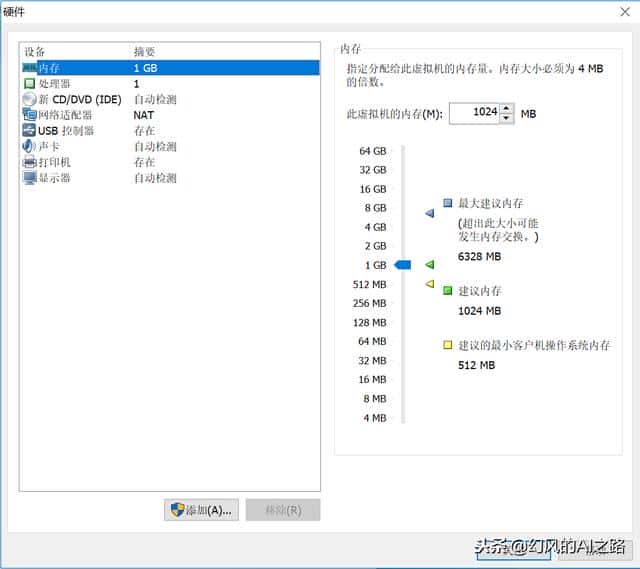Click the 8 MB label on memory scale
This screenshot has width=640, height=569.
coord(375,398)
